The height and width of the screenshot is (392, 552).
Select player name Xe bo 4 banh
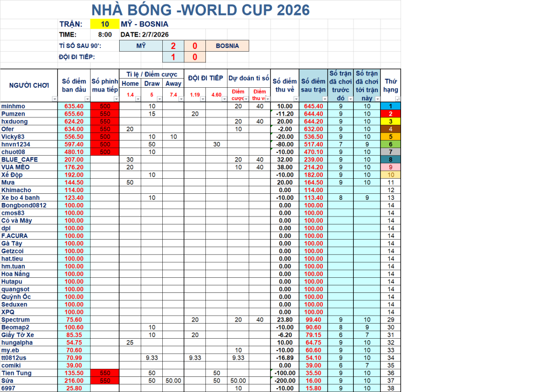click(20, 198)
